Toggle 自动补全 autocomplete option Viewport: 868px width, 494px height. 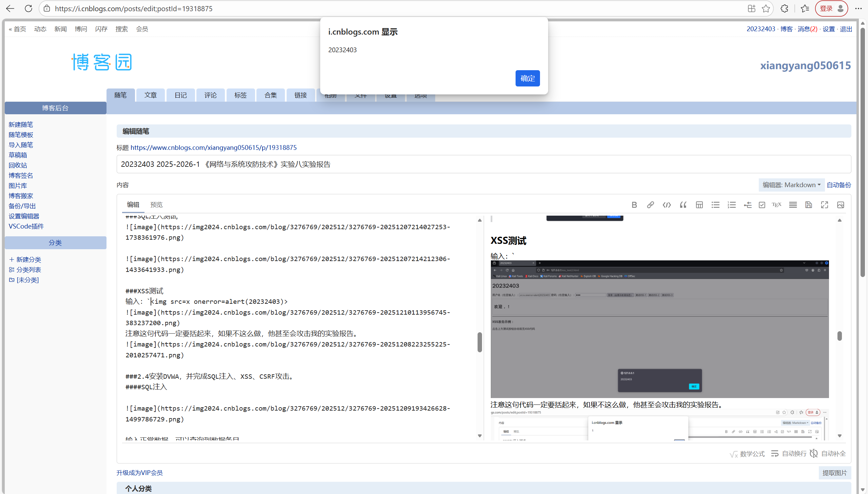point(828,454)
